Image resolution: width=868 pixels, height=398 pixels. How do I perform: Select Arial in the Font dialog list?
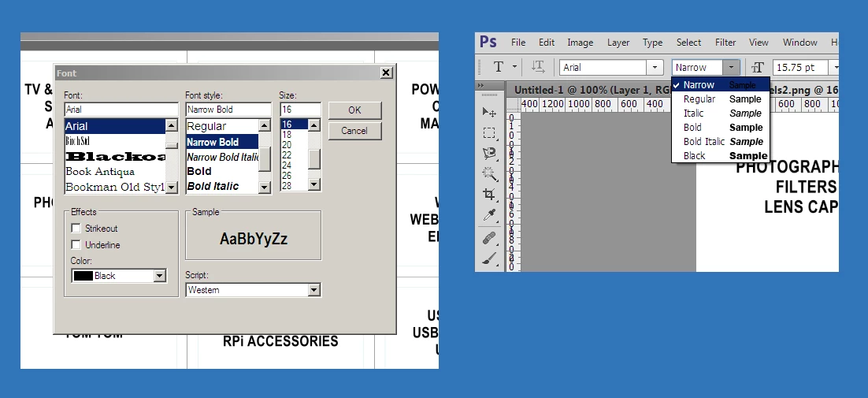[x=115, y=126]
